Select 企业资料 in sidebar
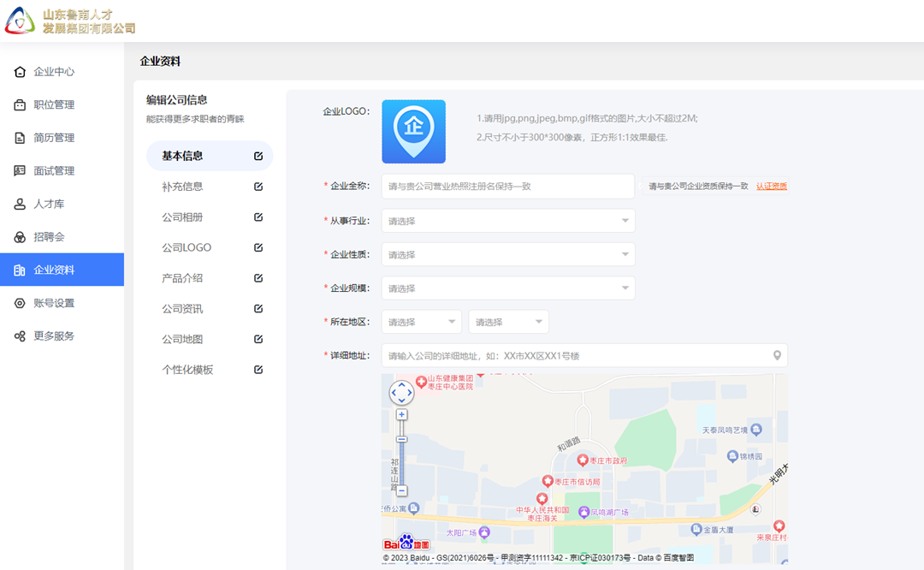The image size is (924, 570). [x=62, y=270]
